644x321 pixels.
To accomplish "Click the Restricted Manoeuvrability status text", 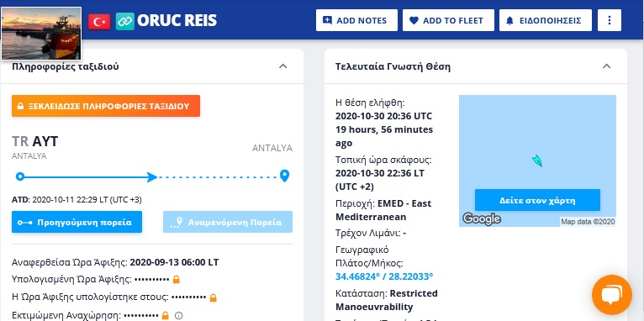I will click(x=387, y=300).
